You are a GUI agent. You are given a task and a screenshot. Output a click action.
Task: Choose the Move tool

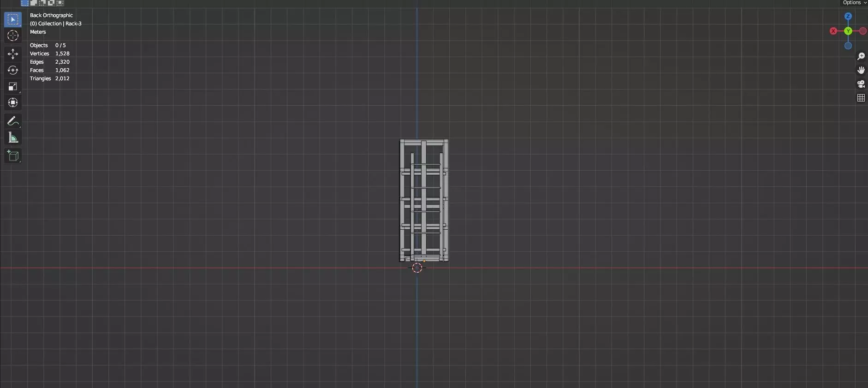pos(13,54)
